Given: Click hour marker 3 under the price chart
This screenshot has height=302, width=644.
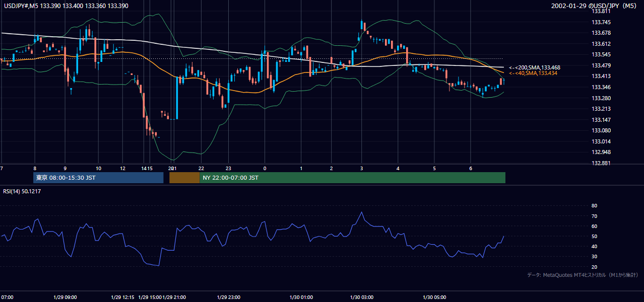Looking at the screenshot, I should click(361, 168).
